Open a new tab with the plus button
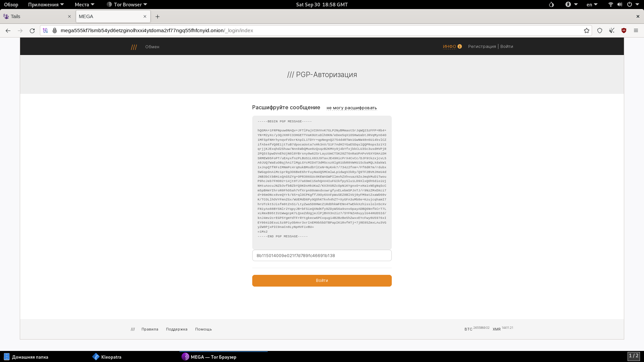This screenshot has height=362, width=644. 157,16
